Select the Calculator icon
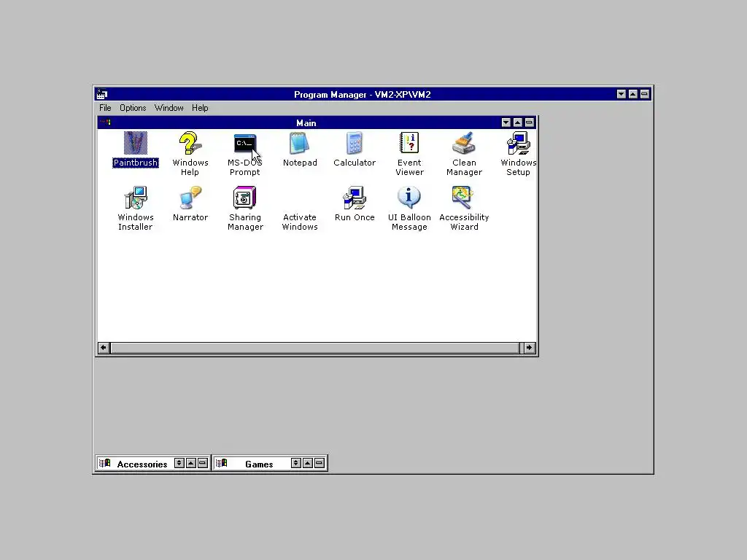The image size is (747, 560). click(x=355, y=143)
